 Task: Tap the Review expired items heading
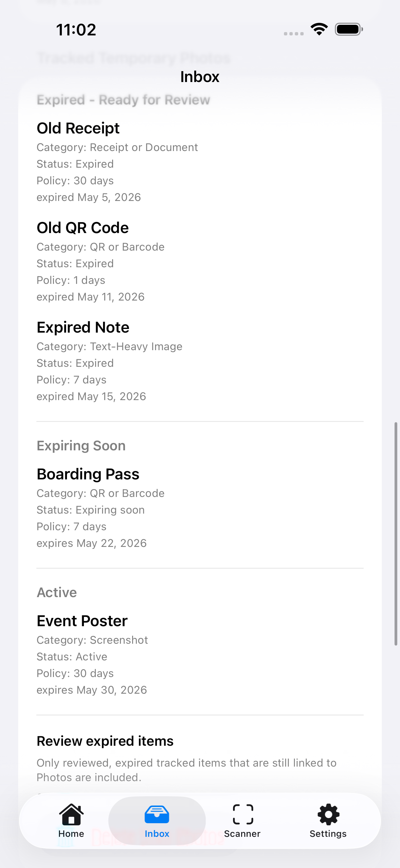click(105, 741)
